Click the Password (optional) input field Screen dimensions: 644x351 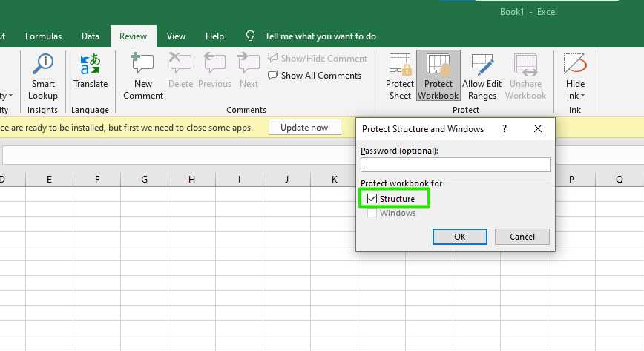[455, 165]
